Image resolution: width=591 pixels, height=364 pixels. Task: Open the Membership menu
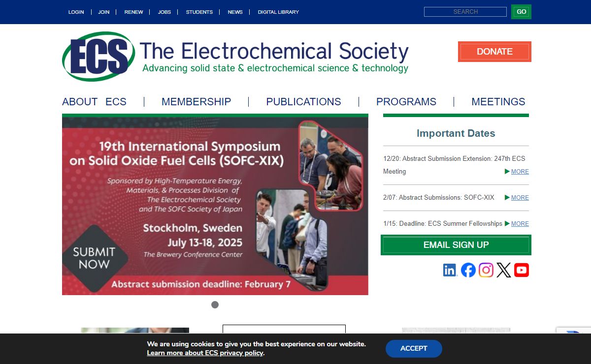[x=196, y=102]
